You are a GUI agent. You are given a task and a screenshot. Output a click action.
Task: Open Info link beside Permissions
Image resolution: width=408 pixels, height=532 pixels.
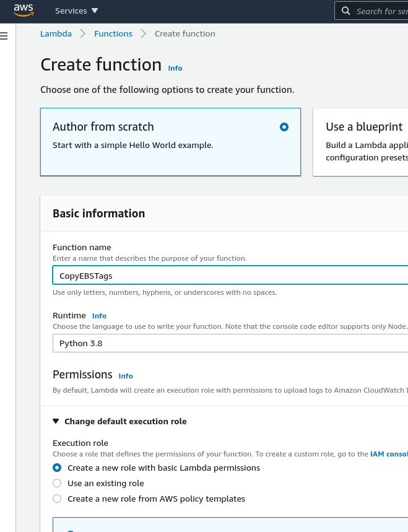coord(126,376)
